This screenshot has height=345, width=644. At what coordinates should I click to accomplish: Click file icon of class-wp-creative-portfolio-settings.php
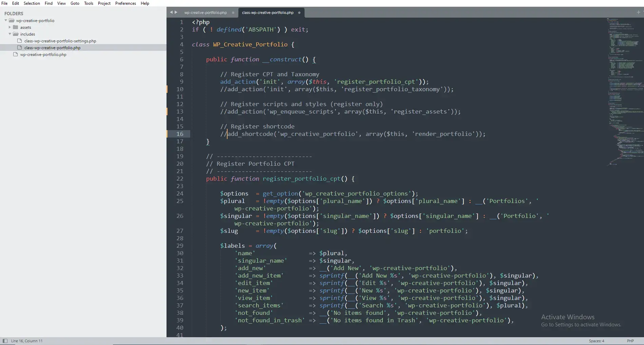pos(20,41)
